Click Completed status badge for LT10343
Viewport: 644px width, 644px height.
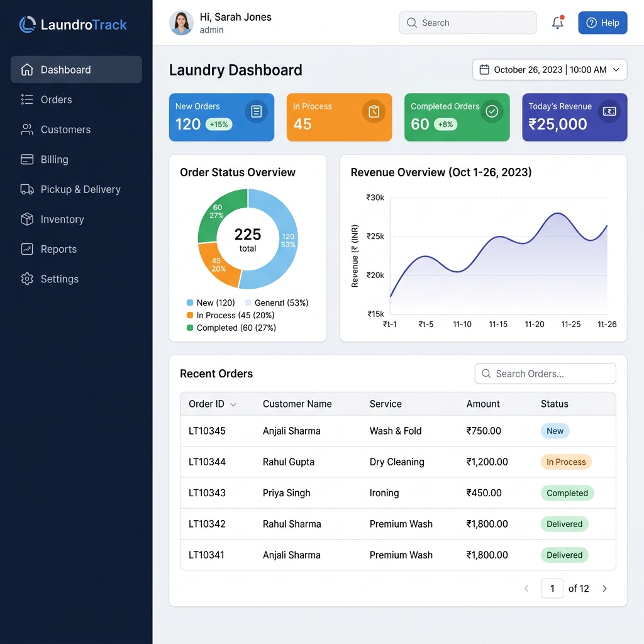[567, 493]
